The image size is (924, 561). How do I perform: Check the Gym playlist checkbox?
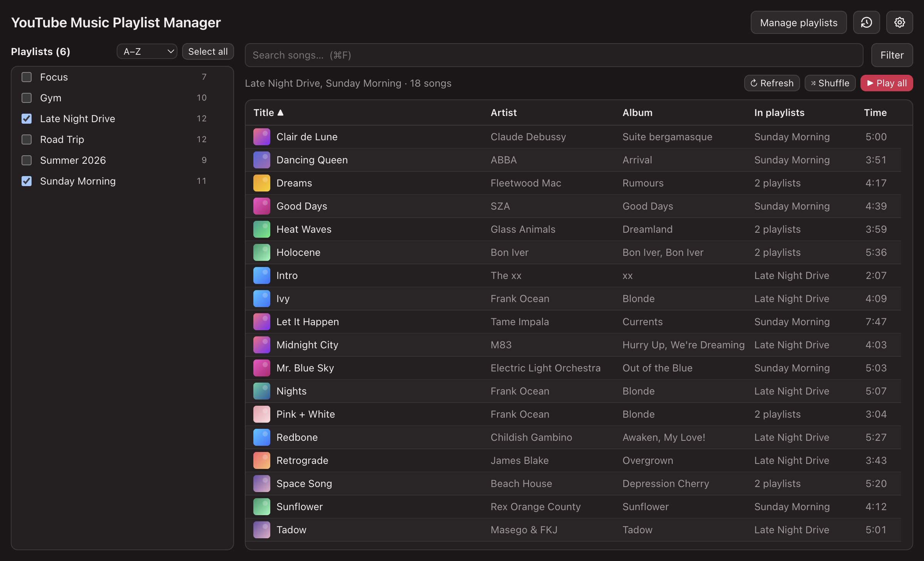27,98
